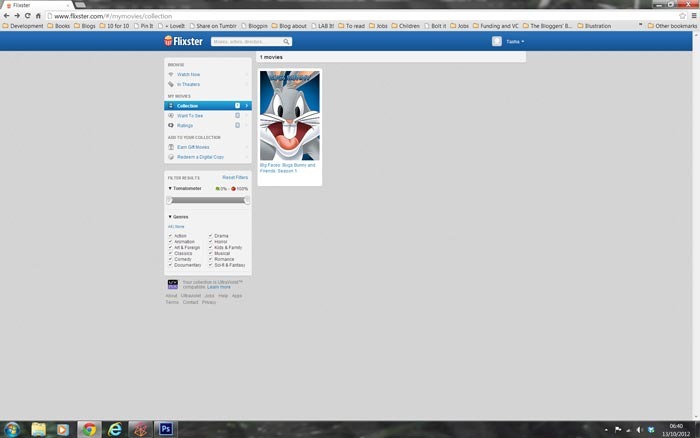This screenshot has height=438, width=700.
Task: Open the Windows Start button
Action: point(12,429)
